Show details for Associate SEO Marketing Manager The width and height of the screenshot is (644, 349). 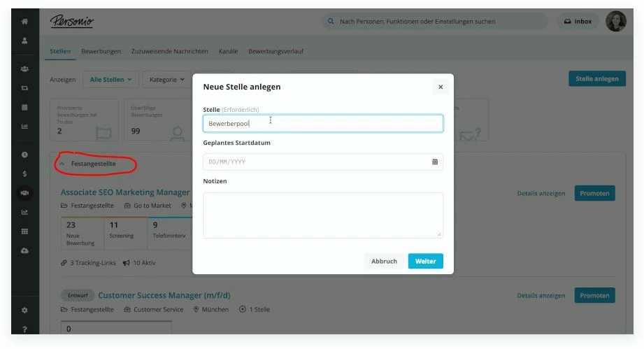click(541, 194)
